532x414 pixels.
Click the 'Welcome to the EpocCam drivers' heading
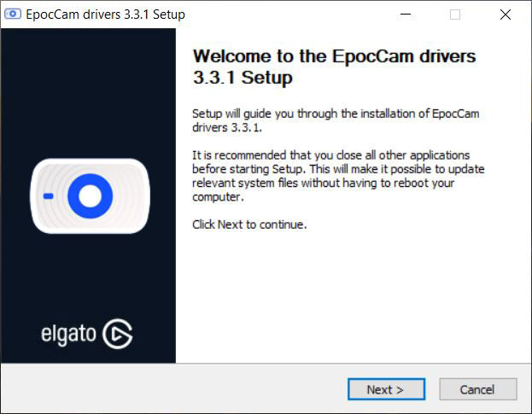tap(334, 67)
